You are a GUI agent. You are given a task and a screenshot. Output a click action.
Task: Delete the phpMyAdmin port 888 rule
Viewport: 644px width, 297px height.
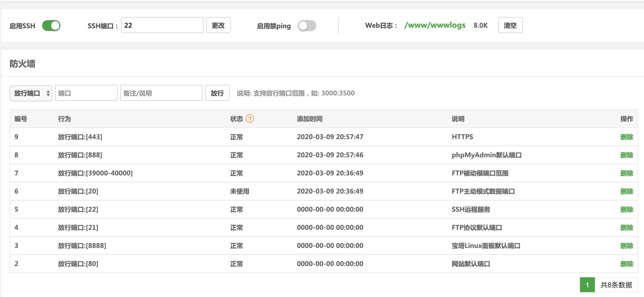pyautogui.click(x=626, y=155)
